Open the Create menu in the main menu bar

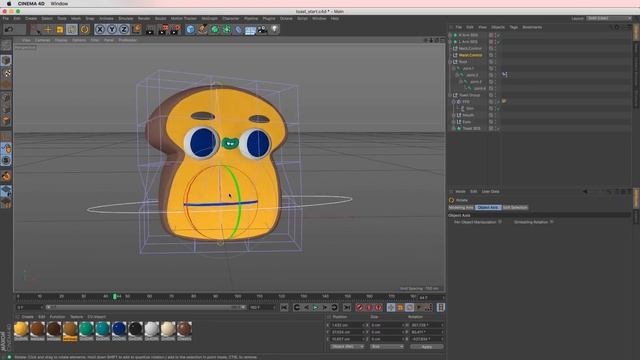(31, 18)
